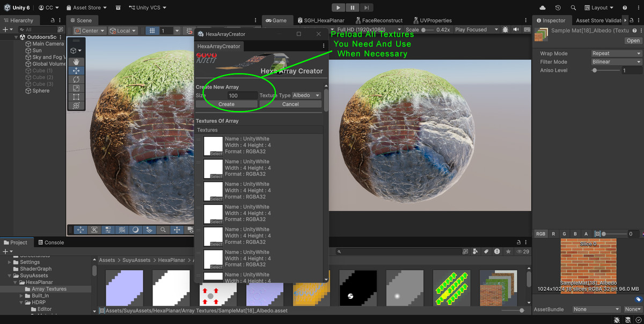Image resolution: width=644 pixels, height=324 pixels.
Task: Show only the alpha channel A button
Action: [586, 234]
